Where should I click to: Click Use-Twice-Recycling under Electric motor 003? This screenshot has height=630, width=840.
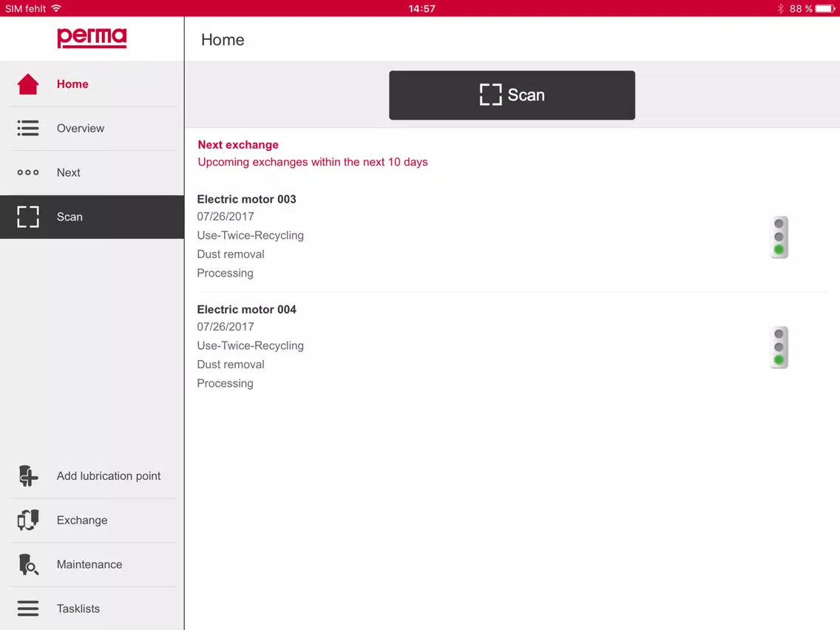[x=250, y=235]
